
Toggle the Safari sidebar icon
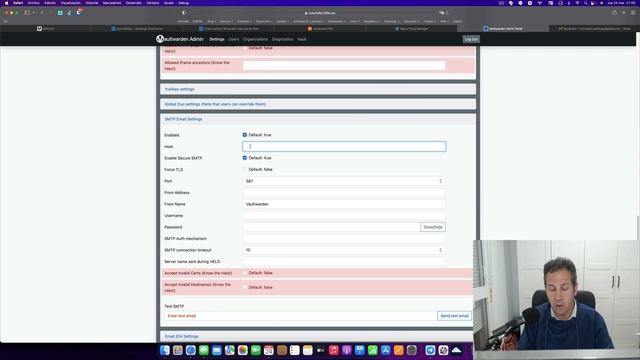(x=27, y=13)
